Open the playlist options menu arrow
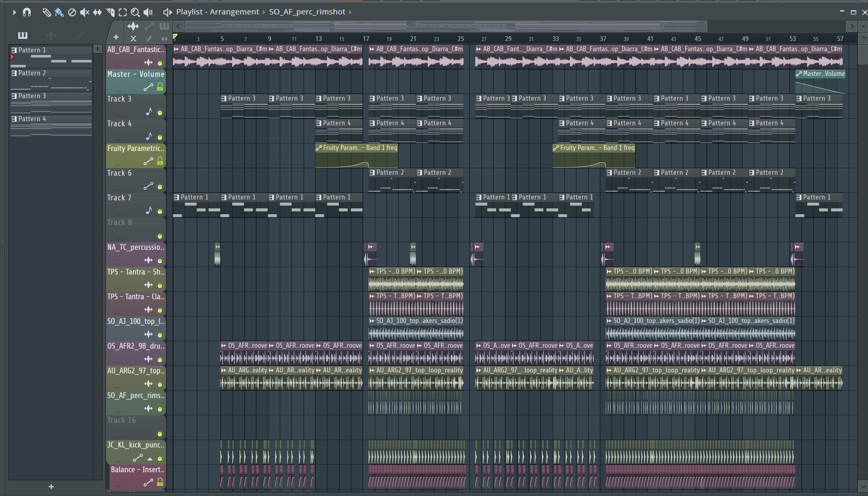 click(14, 12)
